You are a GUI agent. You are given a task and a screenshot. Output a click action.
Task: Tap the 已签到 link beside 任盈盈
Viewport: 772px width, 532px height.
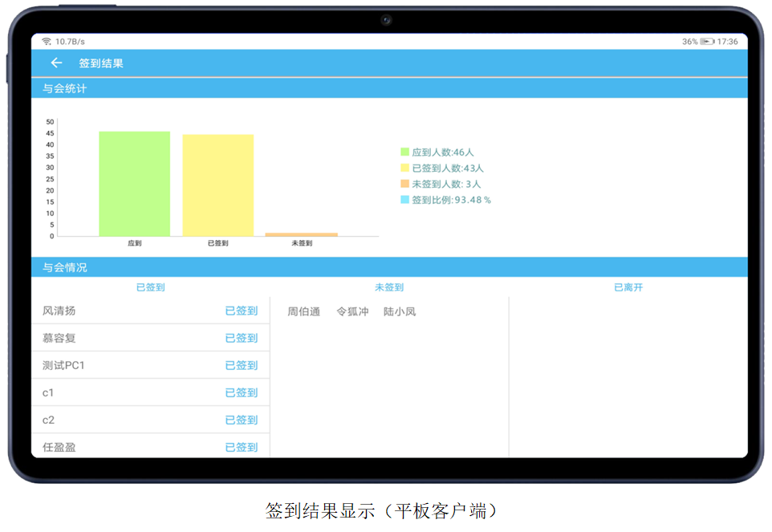click(x=241, y=447)
